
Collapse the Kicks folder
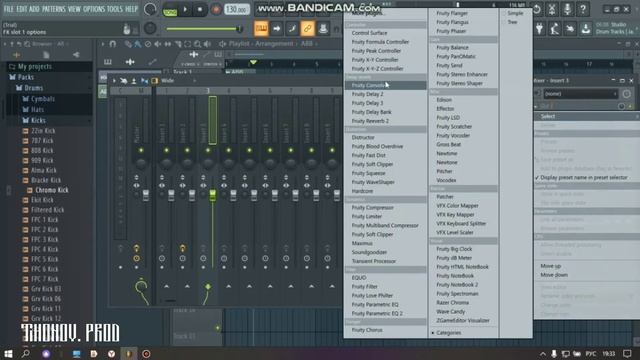pos(38,120)
